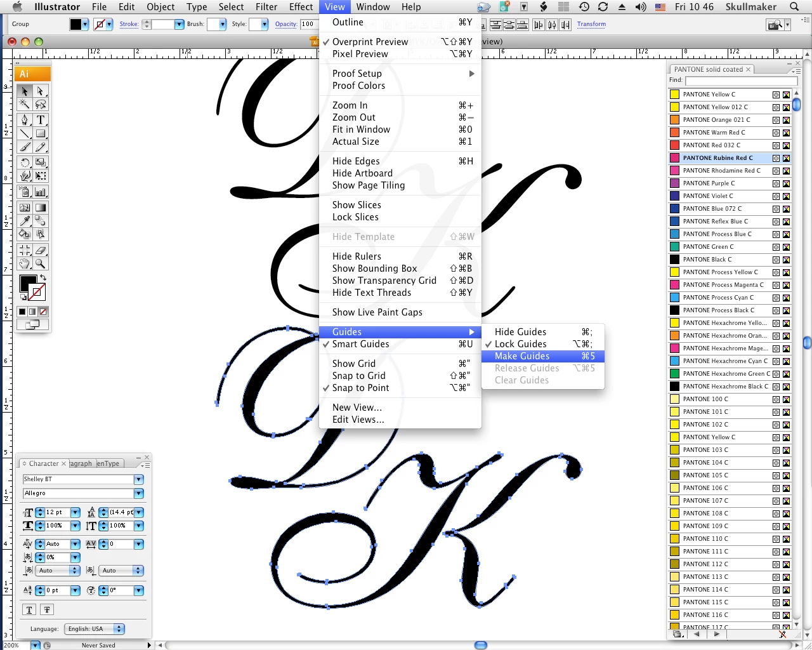This screenshot has height=650, width=812.
Task: Toggle underline button in Character panel
Action: pos(29,609)
